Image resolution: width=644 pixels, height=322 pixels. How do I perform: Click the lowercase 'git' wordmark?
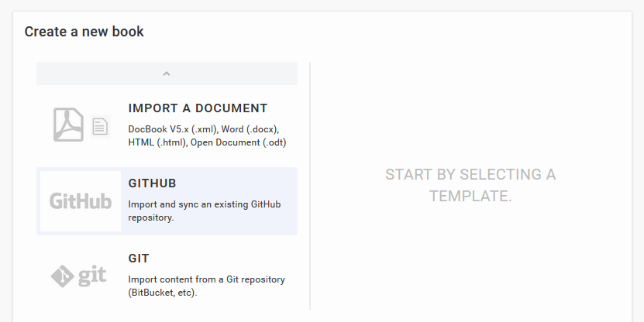click(x=92, y=276)
